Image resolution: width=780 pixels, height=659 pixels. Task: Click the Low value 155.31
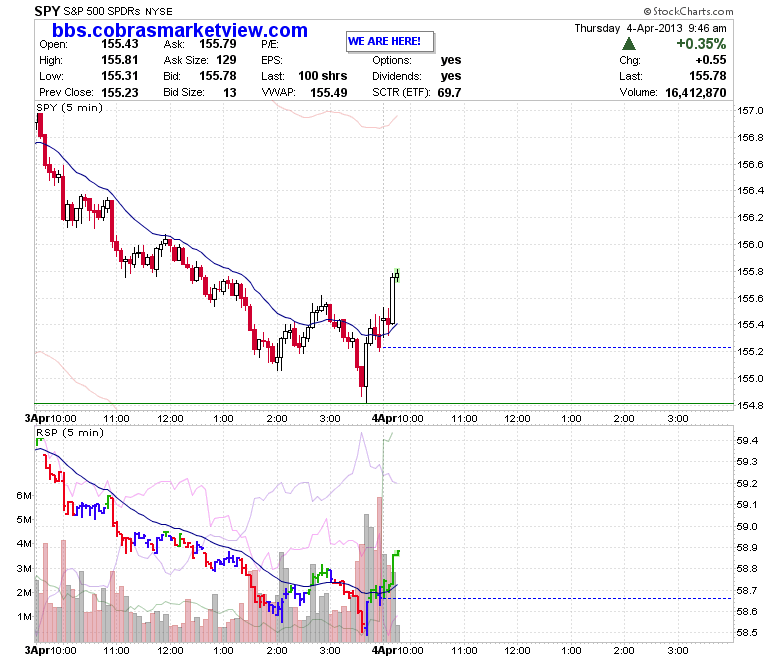tap(119, 76)
